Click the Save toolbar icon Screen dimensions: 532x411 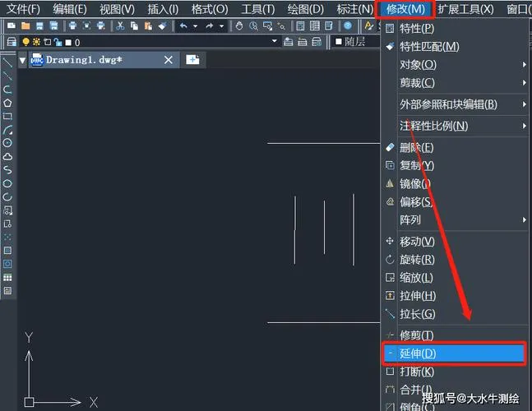39,25
